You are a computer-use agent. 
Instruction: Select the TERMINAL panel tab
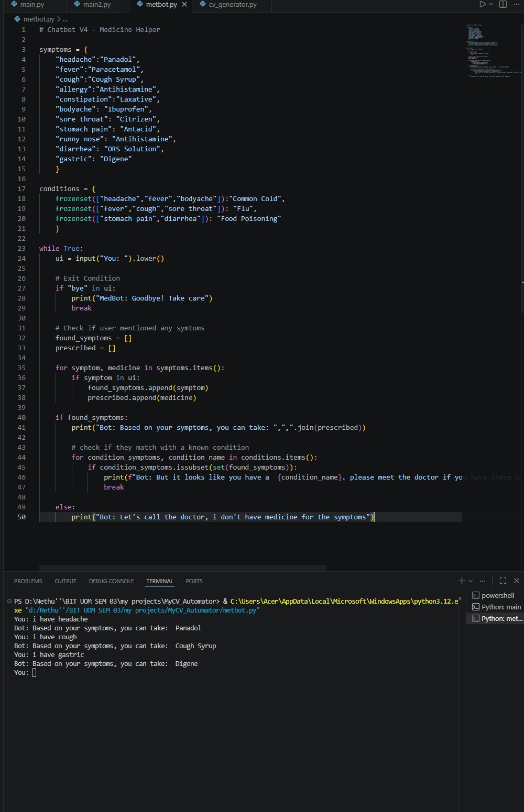[160, 581]
